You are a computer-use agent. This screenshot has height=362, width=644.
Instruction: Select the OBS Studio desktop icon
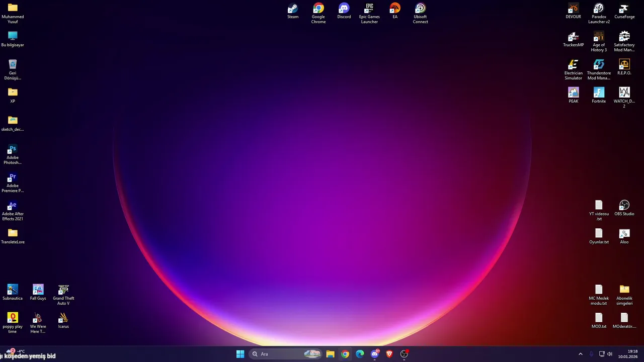(x=624, y=208)
